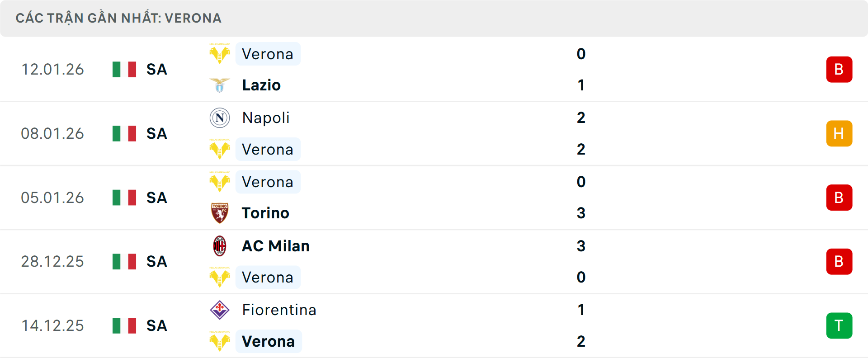The width and height of the screenshot is (868, 358).
Task: Click the "CÁC TRẬN GẦN NHẤT: VERONA" header
Action: pyautogui.click(x=118, y=18)
